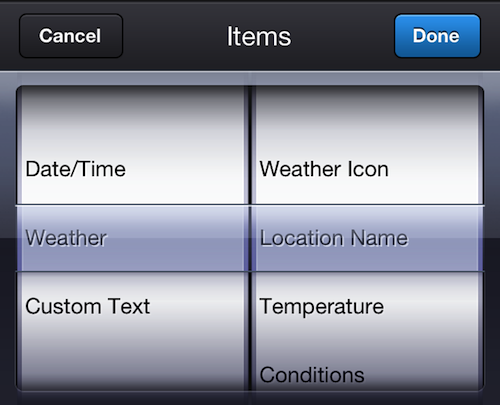Confirm selection with the blue Done button

(437, 36)
